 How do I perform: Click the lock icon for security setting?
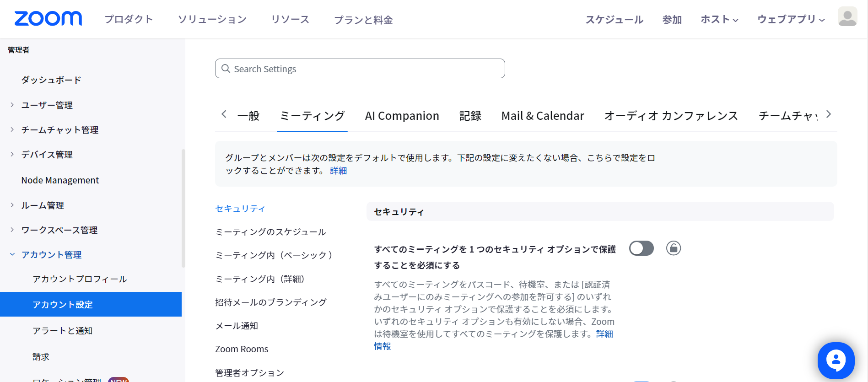point(673,248)
